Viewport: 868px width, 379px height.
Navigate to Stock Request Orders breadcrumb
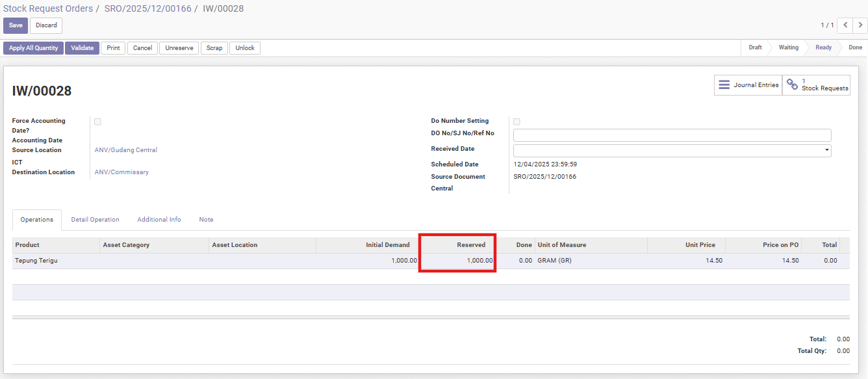point(47,8)
